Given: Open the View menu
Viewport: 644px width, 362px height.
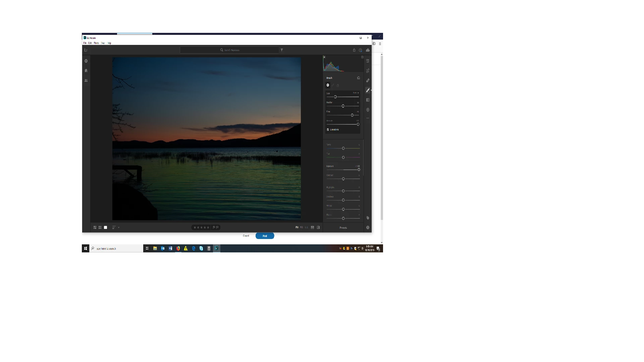Looking at the screenshot, I should pyautogui.click(x=103, y=43).
